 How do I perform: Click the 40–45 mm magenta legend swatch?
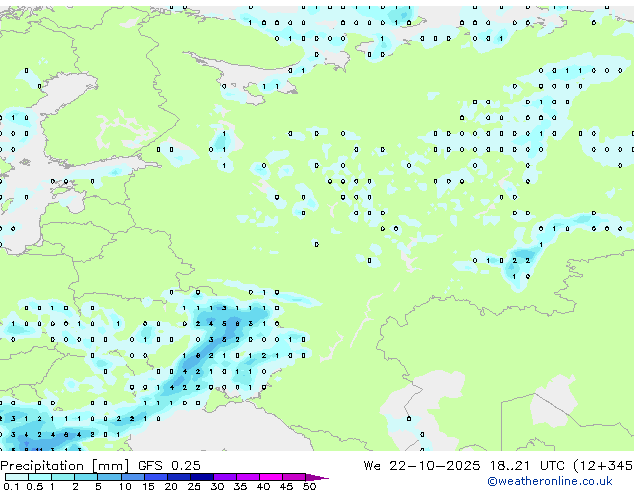[271, 477]
